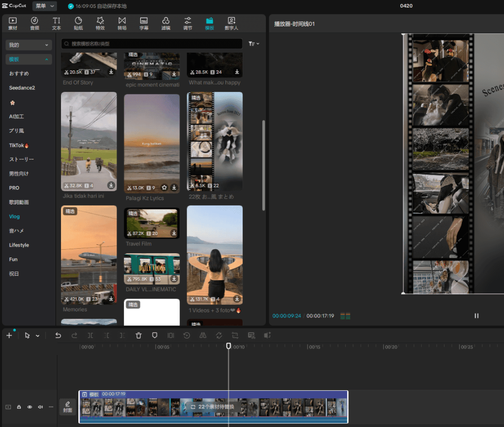Screen dimensions: 504x427
Task: Open the 22枚 film strip template thumbnail
Action: tap(215, 142)
